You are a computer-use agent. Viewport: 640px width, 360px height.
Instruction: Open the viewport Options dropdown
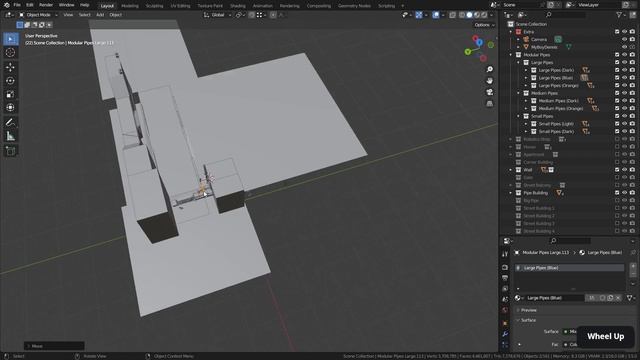coord(484,25)
